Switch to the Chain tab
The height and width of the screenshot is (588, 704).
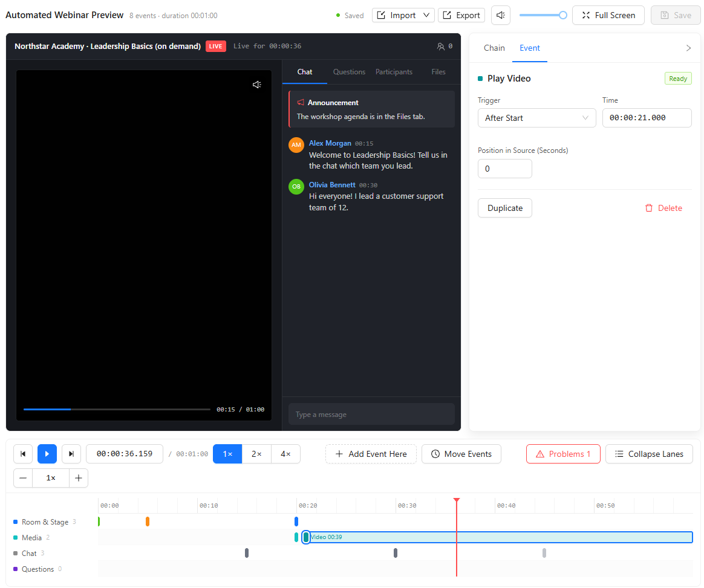tap(494, 48)
